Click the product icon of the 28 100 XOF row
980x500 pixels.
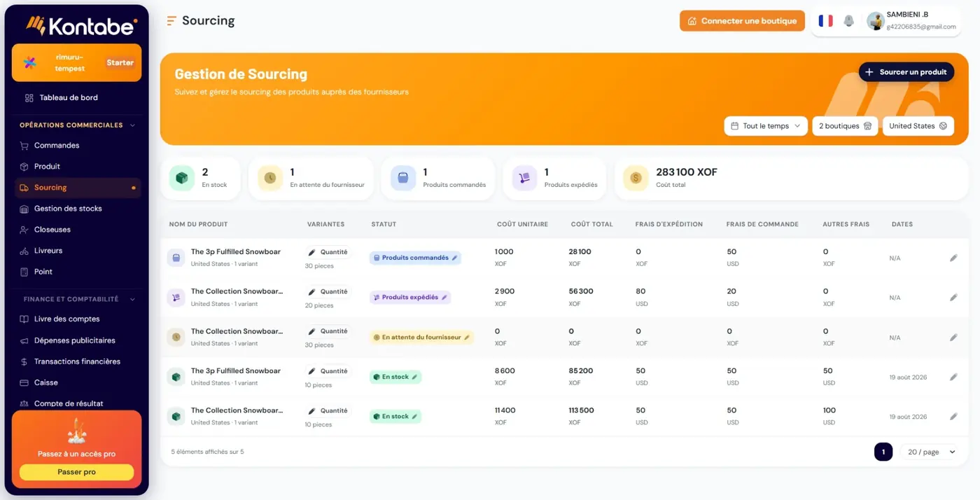[x=176, y=258]
